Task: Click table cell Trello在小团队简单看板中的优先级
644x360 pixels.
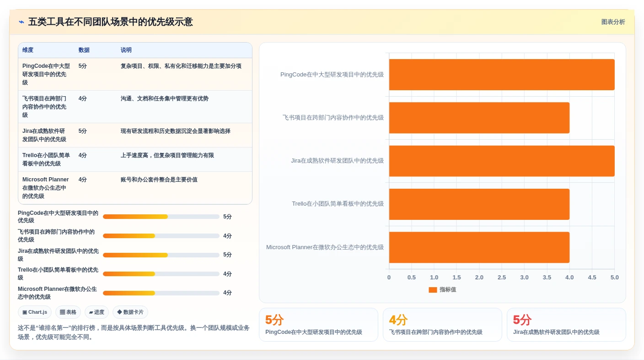Action: point(46,159)
